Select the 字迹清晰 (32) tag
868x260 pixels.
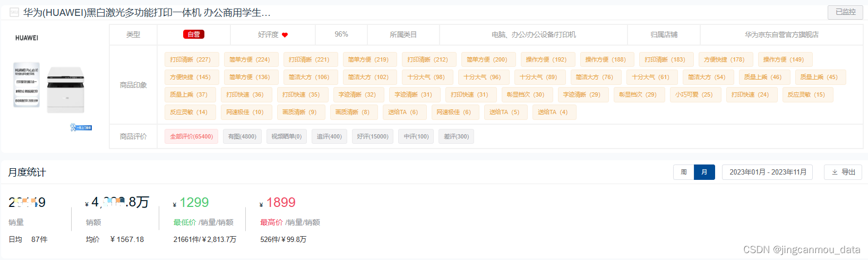(357, 94)
